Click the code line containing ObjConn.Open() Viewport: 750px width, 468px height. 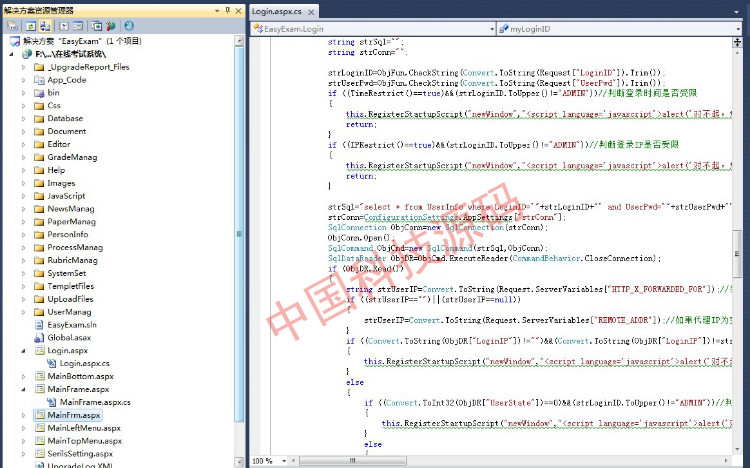click(x=361, y=238)
